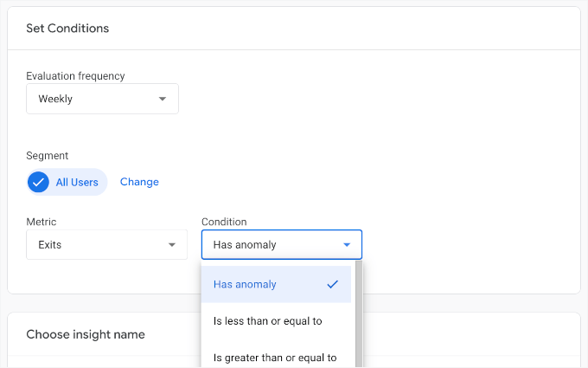The width and height of the screenshot is (588, 368).
Task: Click the Metric field label
Action: [x=42, y=223]
